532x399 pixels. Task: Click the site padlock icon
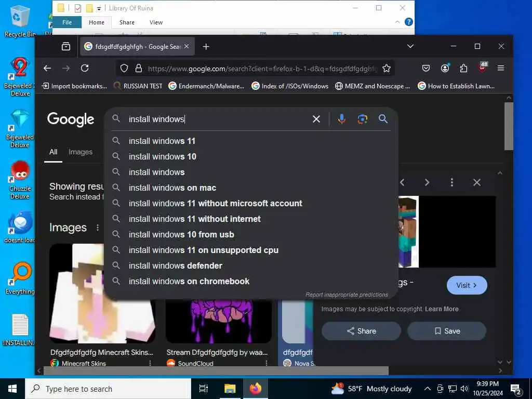click(138, 68)
